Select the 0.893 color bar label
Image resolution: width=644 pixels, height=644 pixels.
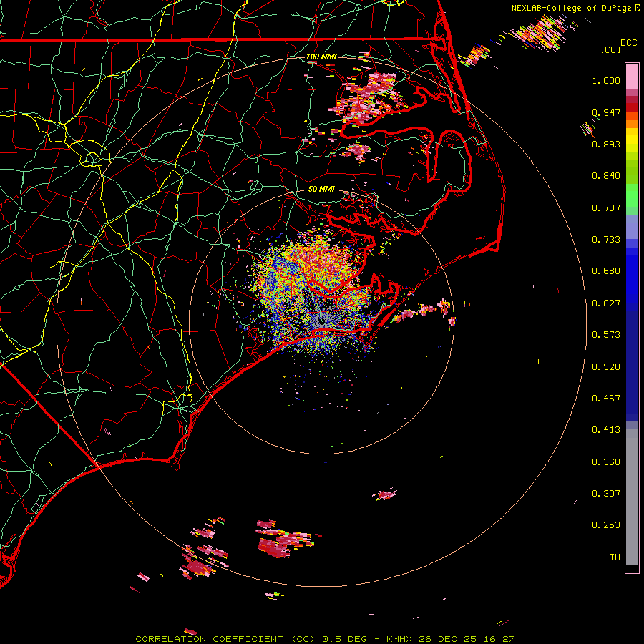606,144
